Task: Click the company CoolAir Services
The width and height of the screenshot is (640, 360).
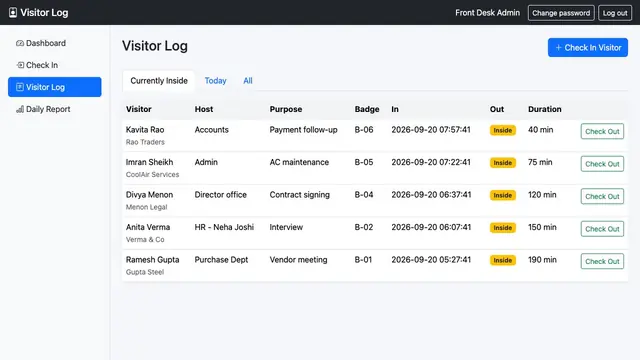Action: tap(152, 175)
